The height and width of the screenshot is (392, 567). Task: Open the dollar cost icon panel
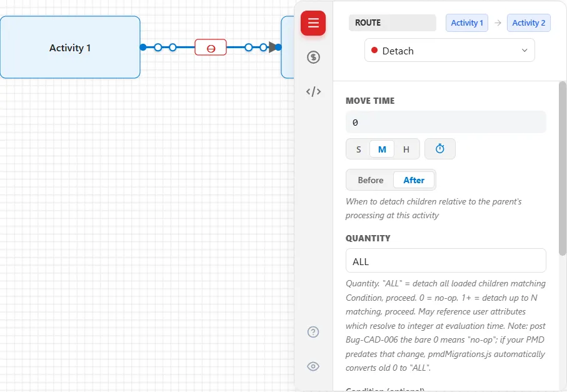click(314, 57)
